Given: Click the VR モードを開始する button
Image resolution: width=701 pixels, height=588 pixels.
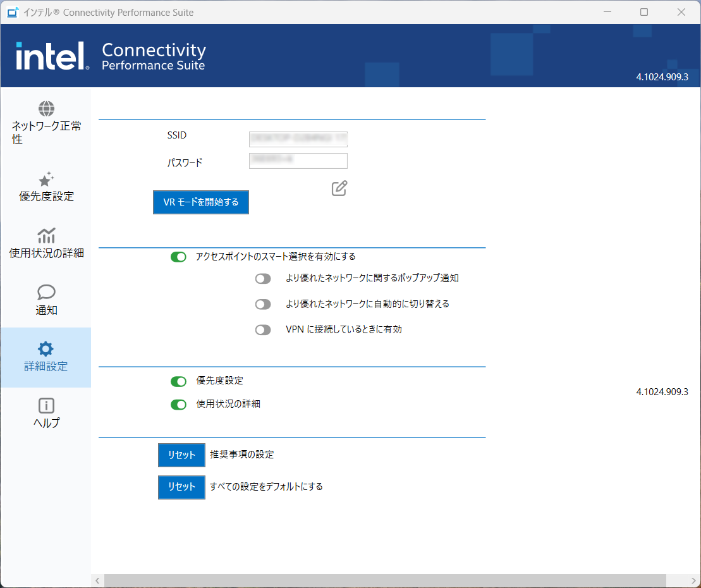Looking at the screenshot, I should click(201, 202).
